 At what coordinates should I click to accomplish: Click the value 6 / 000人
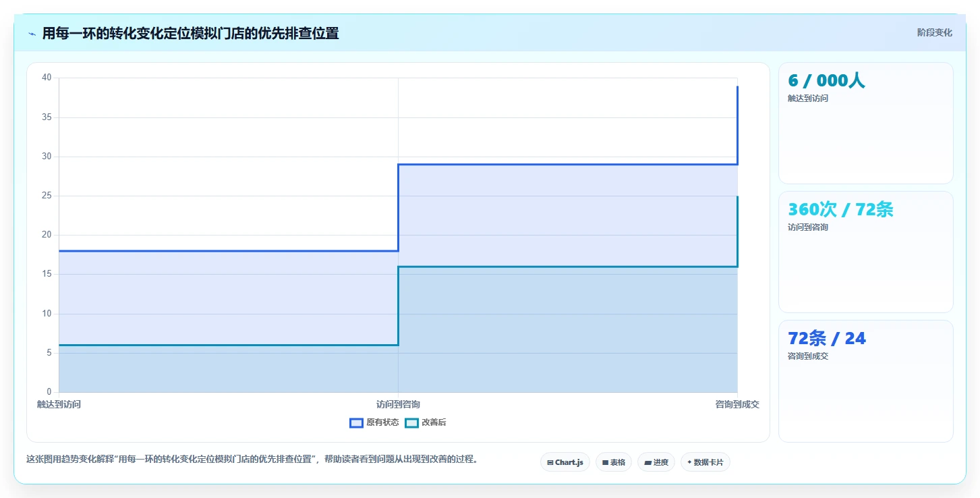point(826,81)
